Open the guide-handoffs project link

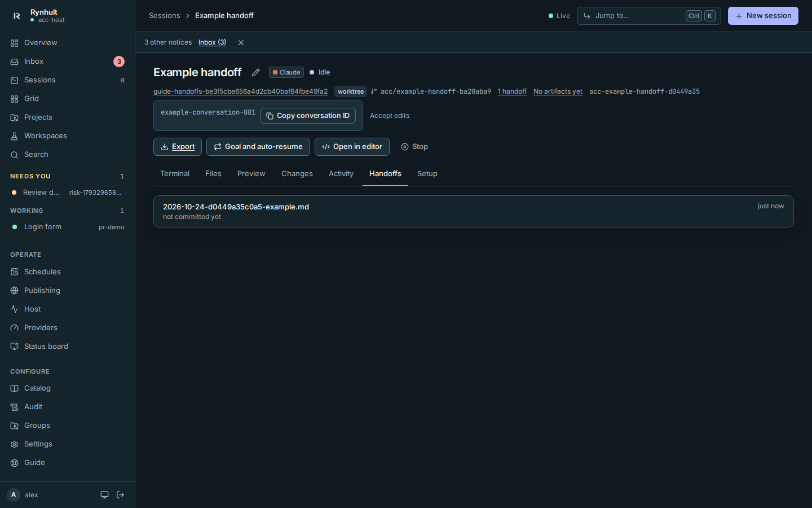click(240, 91)
